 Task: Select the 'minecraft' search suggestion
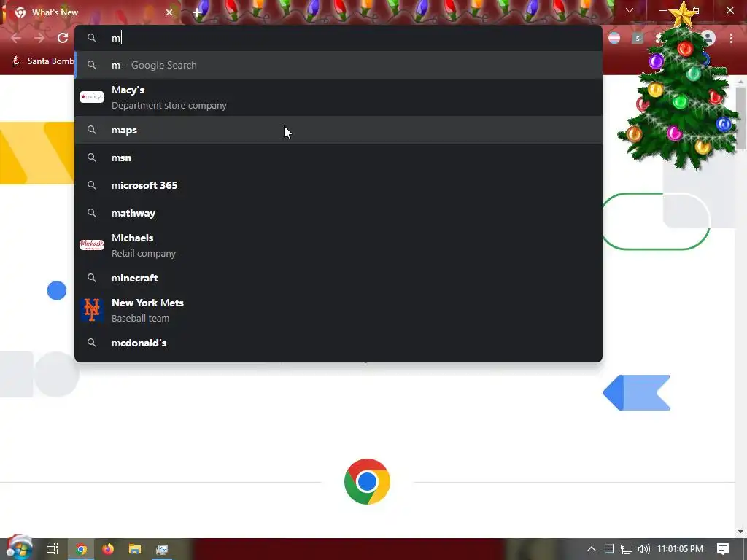[x=338, y=278]
